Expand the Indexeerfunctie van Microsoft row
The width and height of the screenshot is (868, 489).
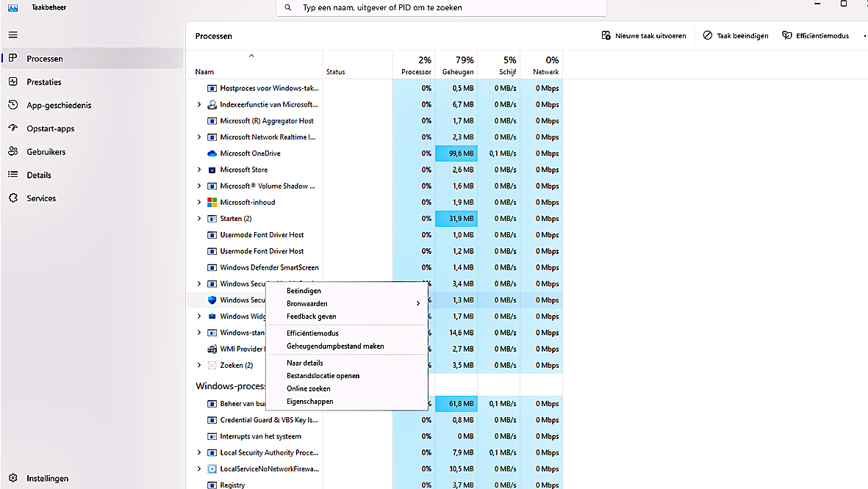click(x=199, y=104)
